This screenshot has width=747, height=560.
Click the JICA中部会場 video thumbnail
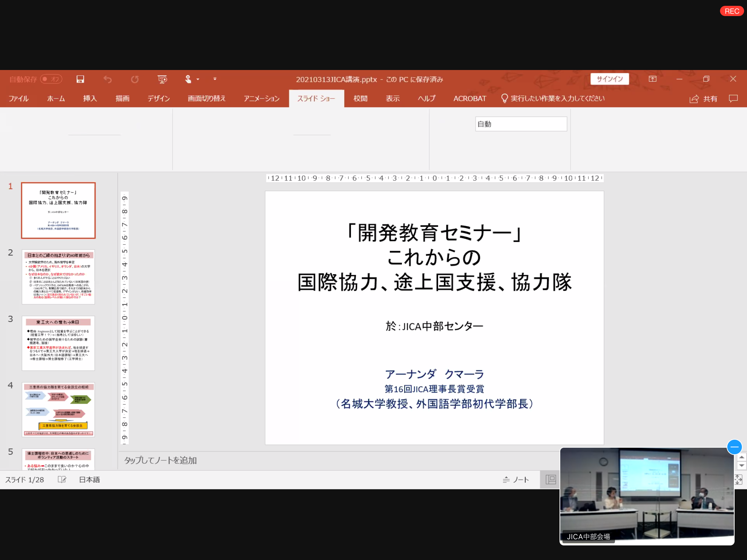pyautogui.click(x=647, y=496)
